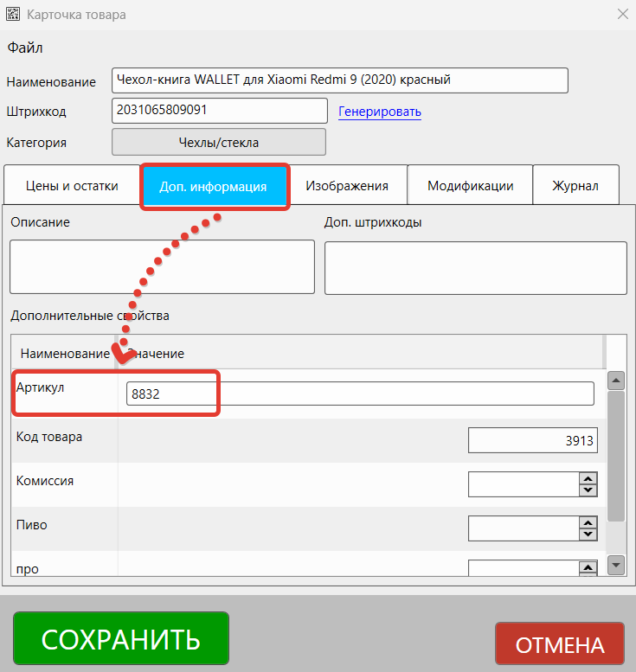636x672 pixels.
Task: Switch to the Изображения tab
Action: (346, 186)
